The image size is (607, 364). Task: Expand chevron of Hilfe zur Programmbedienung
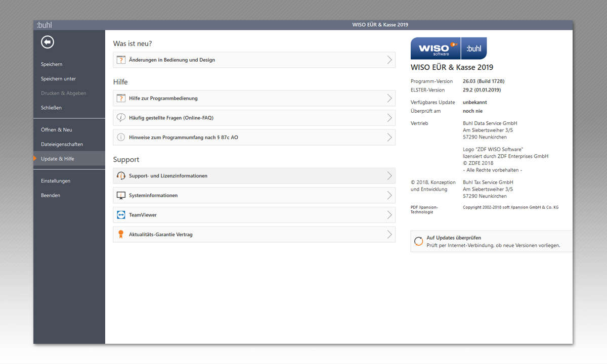coord(389,98)
